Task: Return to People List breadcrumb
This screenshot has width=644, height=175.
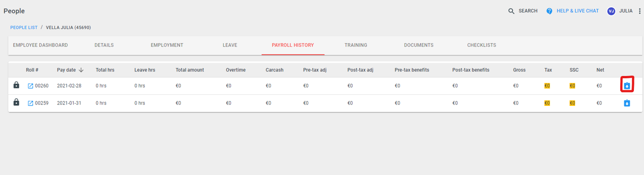Action: click(x=24, y=28)
